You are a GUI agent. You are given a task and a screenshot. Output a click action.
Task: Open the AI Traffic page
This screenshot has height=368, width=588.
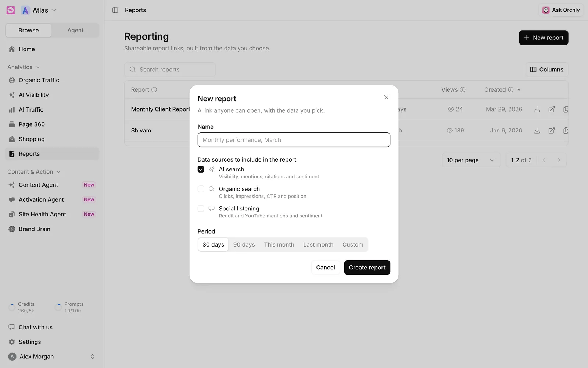click(52, 110)
